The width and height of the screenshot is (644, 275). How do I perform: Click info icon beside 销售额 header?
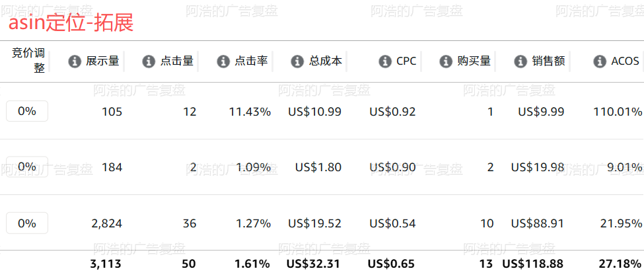[520, 61]
